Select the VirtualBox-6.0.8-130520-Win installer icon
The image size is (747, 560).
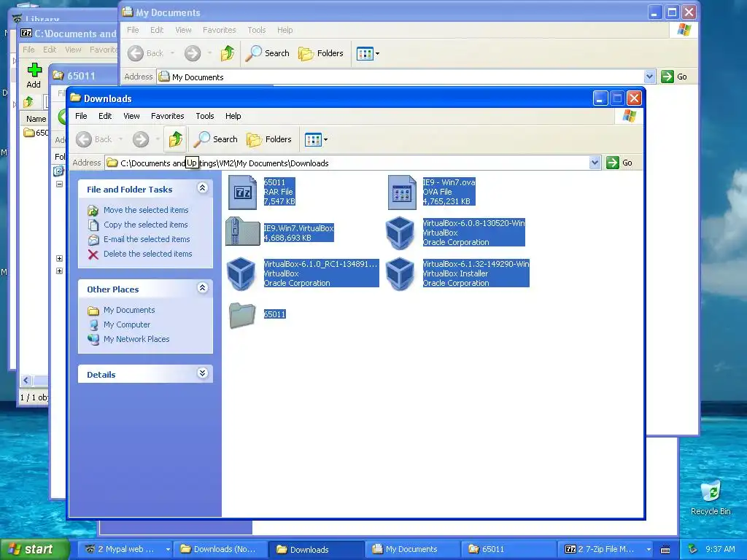[x=400, y=233]
